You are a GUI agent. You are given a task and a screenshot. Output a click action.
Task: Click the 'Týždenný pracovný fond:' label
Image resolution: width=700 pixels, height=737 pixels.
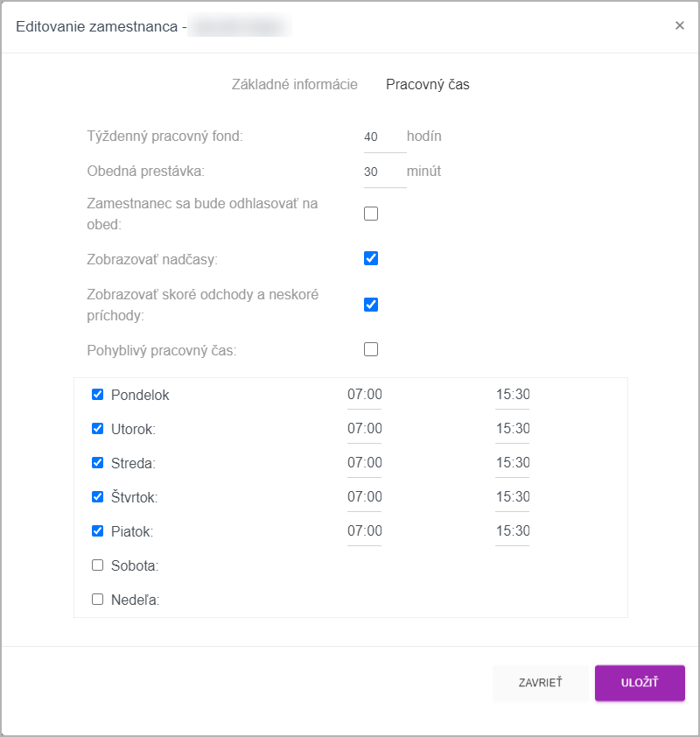pyautogui.click(x=164, y=137)
